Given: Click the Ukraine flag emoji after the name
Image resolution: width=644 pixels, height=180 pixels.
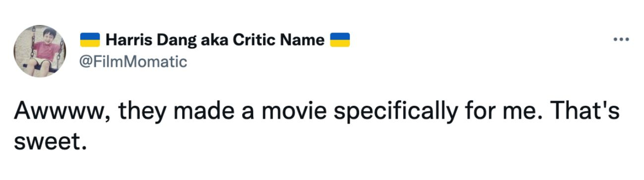Looking at the screenshot, I should [x=340, y=40].
